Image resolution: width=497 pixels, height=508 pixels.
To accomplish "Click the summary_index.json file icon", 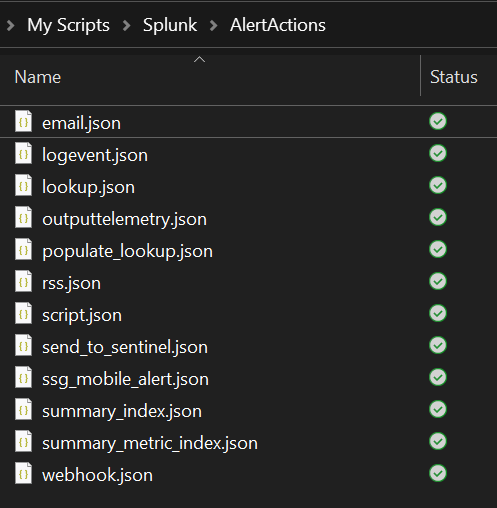I will (x=23, y=409).
